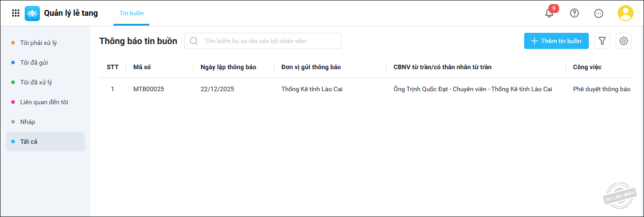Click the Ngày lập thông báo column header
Image resolution: width=644 pixels, height=217 pixels.
[228, 67]
